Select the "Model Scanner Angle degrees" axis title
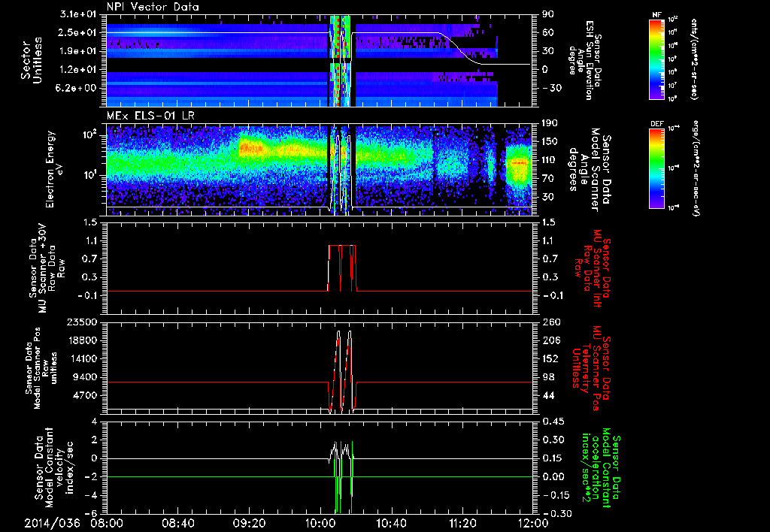The image size is (770, 532). [590, 169]
